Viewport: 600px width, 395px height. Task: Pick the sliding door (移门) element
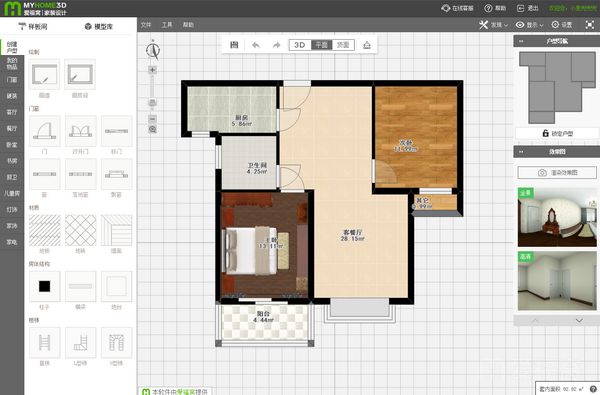(116, 131)
